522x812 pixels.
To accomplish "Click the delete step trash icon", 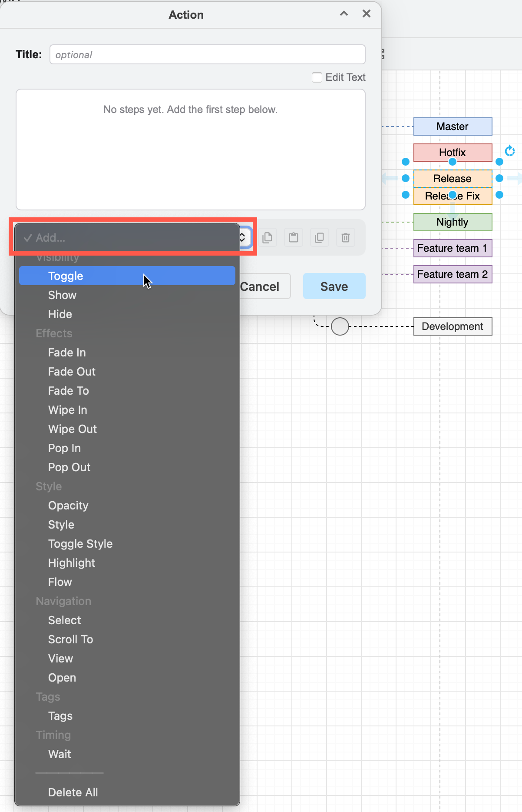I will 346,237.
